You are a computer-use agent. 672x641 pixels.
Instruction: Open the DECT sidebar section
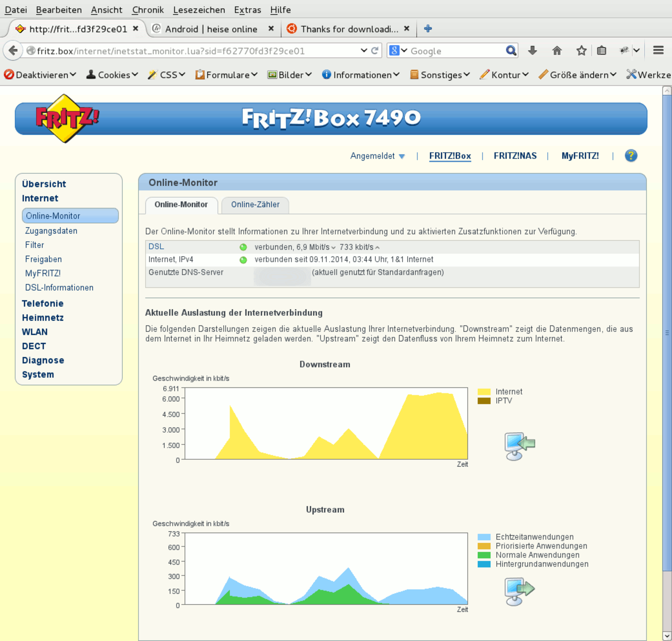34,346
